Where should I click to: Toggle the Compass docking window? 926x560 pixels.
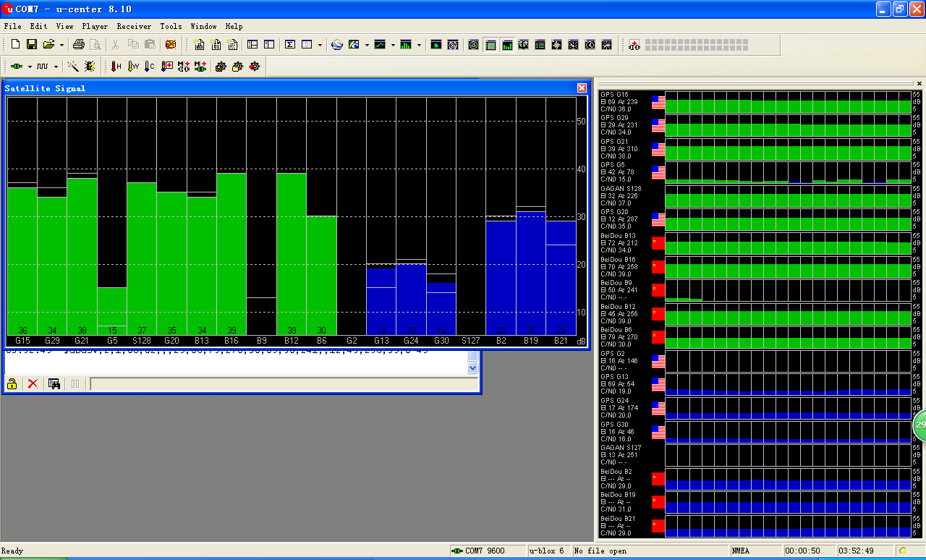tap(557, 45)
